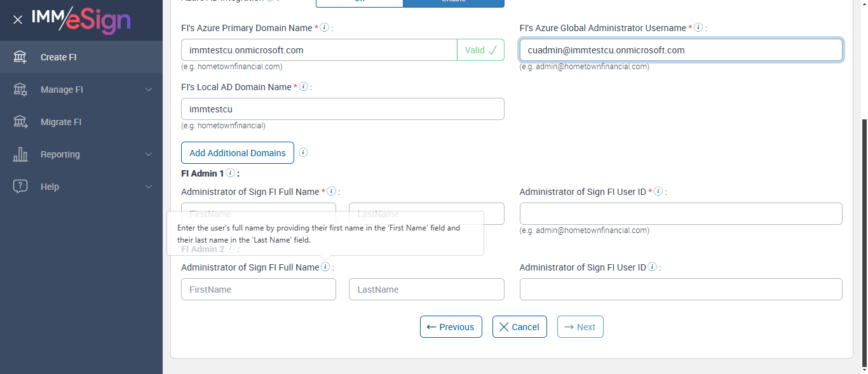The image size is (868, 374).
Task: Click info icon for FI Admin 1 Full Name
Action: click(x=331, y=191)
